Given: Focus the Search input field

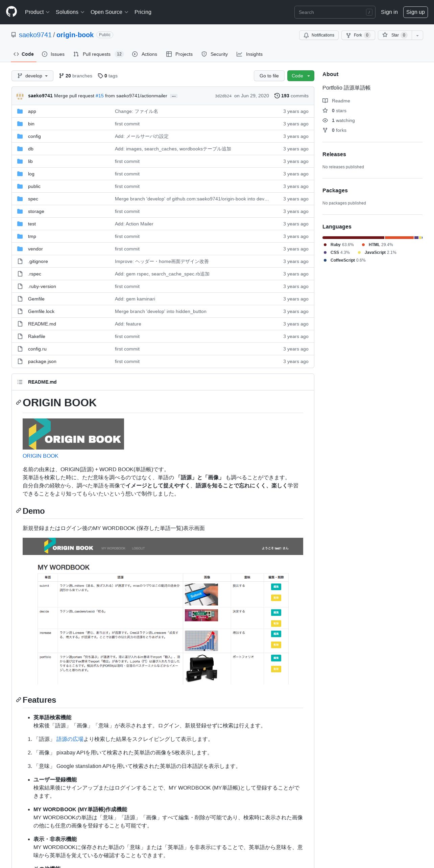Looking at the screenshot, I should [x=335, y=12].
